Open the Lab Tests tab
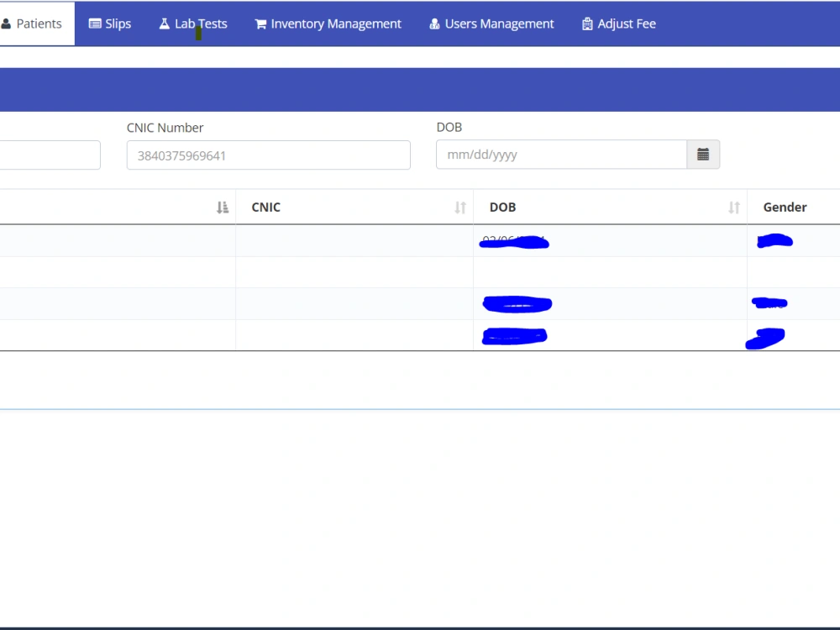Screen dimensions: 840x630 click(193, 24)
